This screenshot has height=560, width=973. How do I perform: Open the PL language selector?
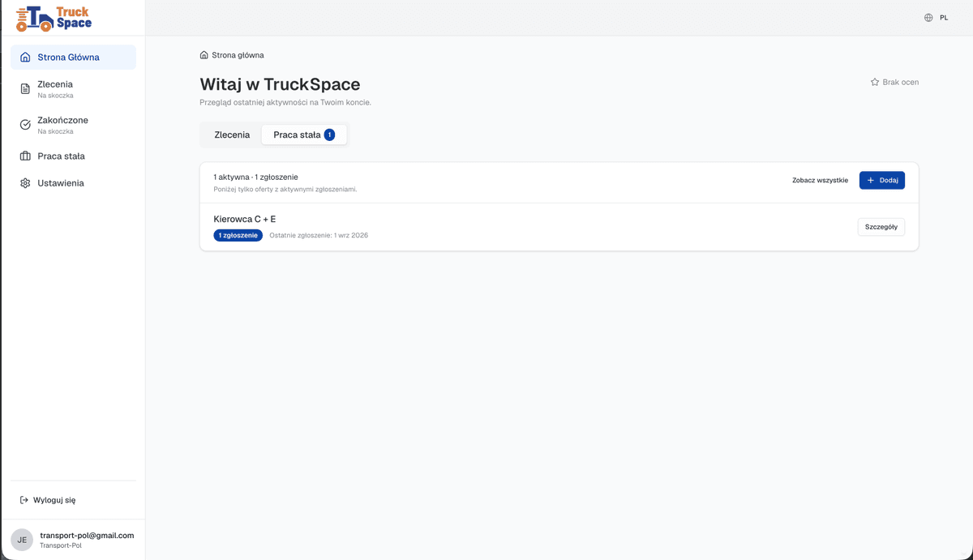(x=937, y=17)
